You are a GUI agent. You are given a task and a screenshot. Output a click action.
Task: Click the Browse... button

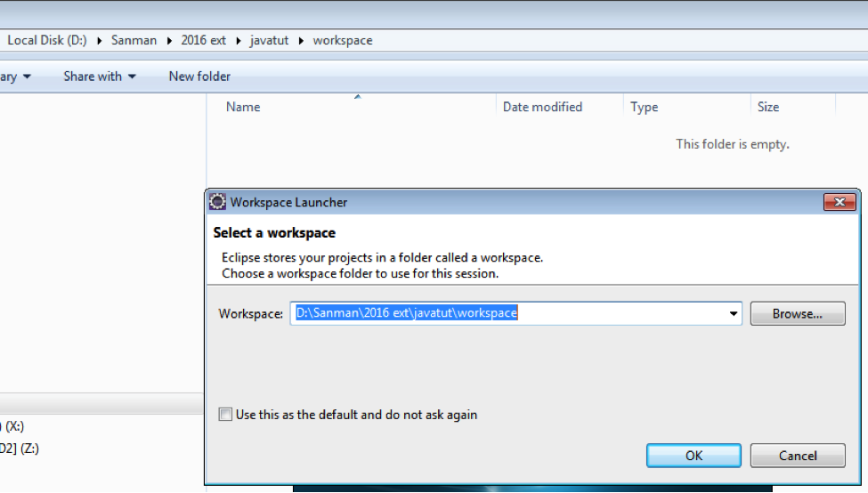pos(798,314)
